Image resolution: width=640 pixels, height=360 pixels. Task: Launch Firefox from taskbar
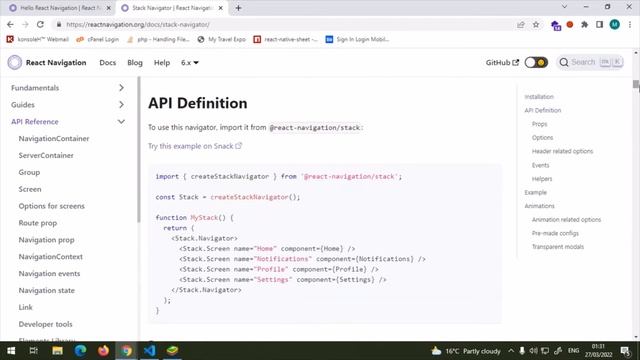click(x=103, y=351)
